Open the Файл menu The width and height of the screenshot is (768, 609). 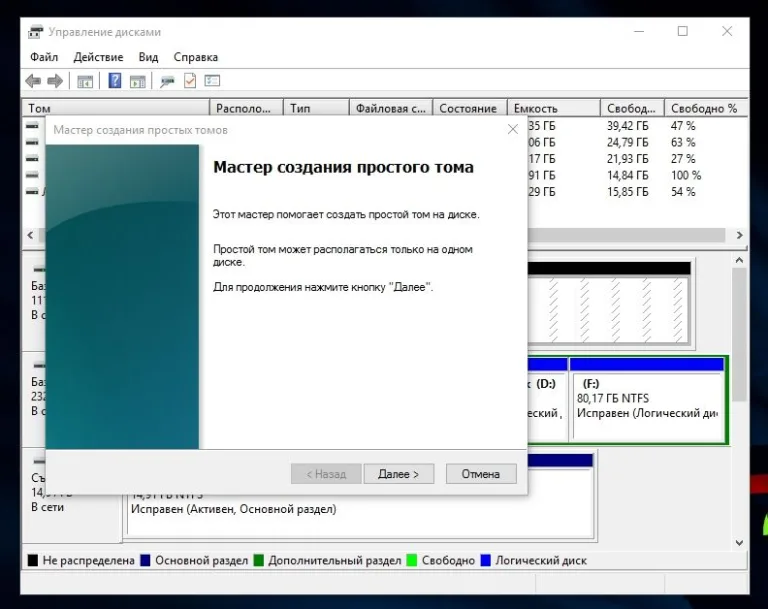[x=44, y=57]
